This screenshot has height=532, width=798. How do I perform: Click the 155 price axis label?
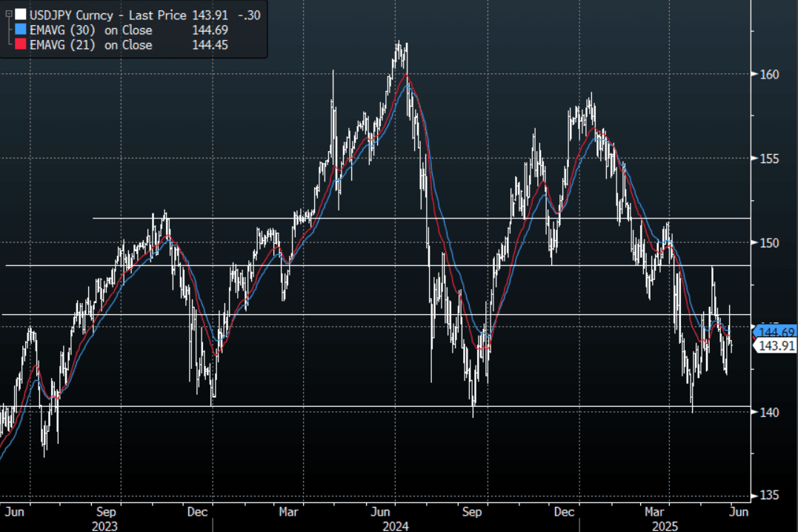[768, 159]
